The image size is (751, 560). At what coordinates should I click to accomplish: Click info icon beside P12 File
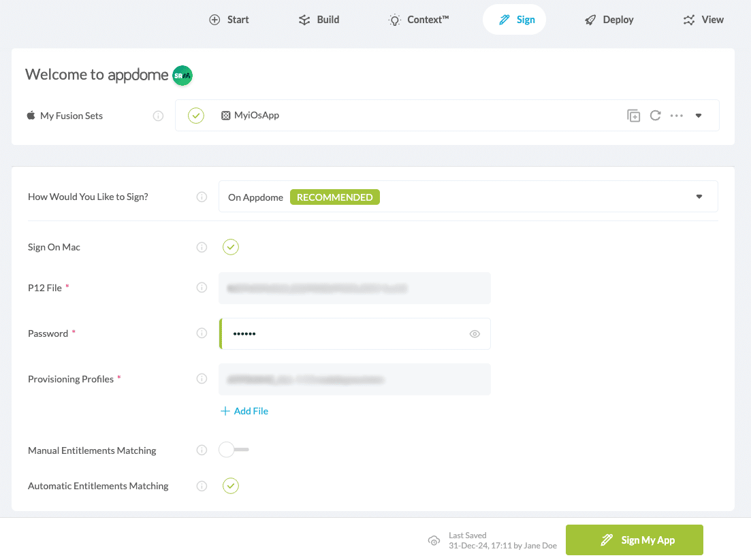coord(202,288)
